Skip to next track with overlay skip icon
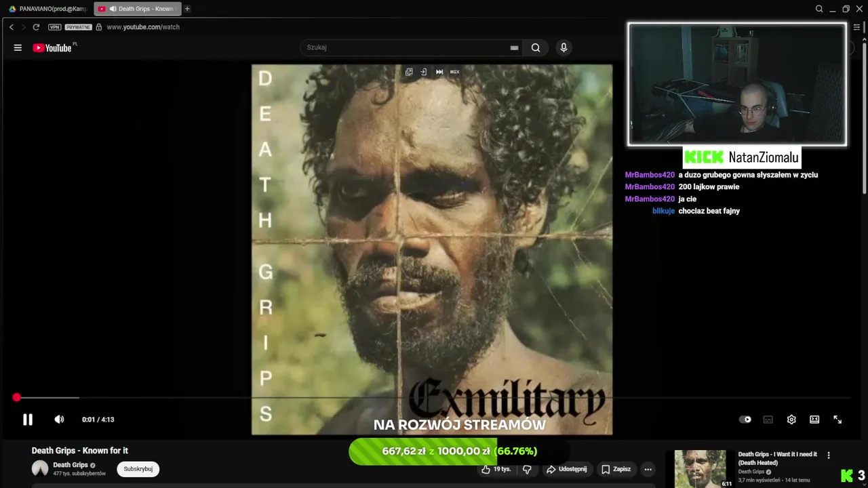This screenshot has height=488, width=868. pos(439,72)
